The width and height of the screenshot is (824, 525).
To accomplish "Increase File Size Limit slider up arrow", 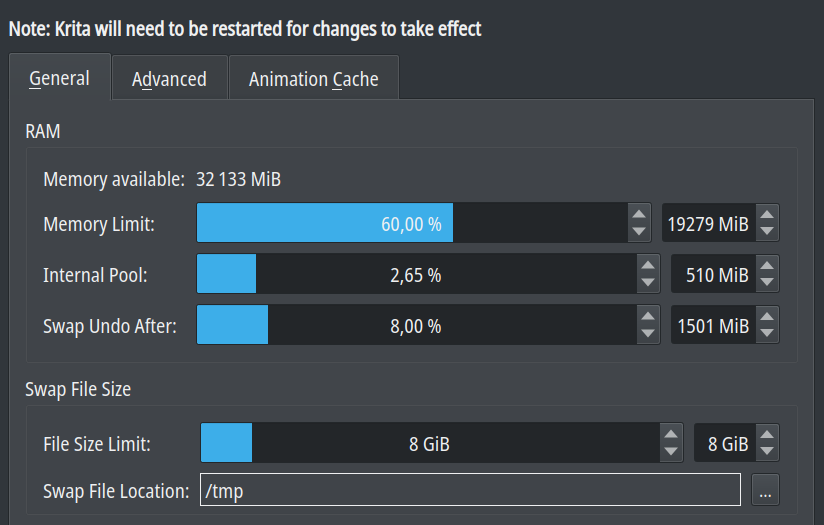I will point(671,434).
